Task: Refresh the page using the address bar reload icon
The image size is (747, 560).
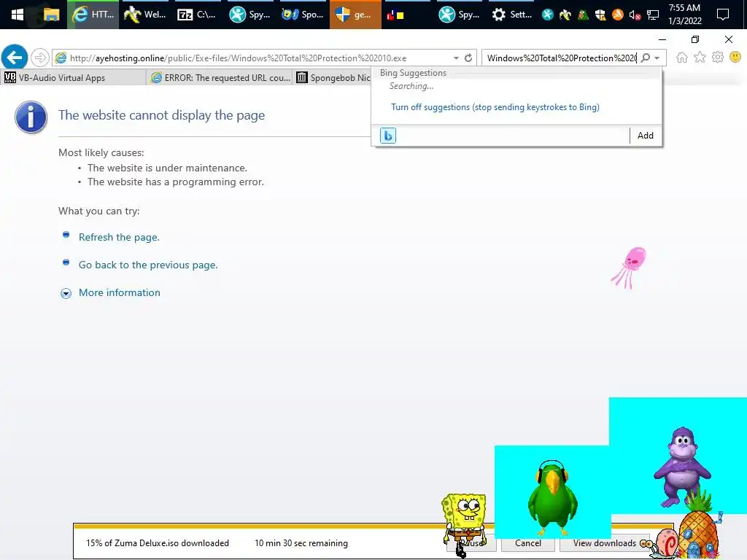Action: coord(468,58)
